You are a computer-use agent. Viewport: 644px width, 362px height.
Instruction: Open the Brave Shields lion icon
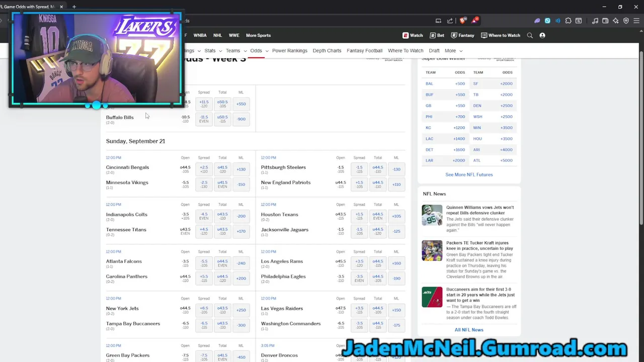tap(463, 21)
